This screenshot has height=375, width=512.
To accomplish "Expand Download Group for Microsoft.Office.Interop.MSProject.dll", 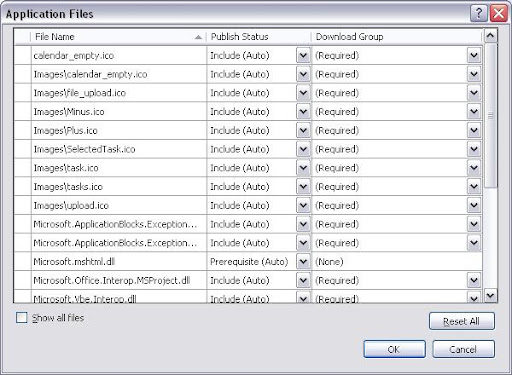I will pos(474,280).
